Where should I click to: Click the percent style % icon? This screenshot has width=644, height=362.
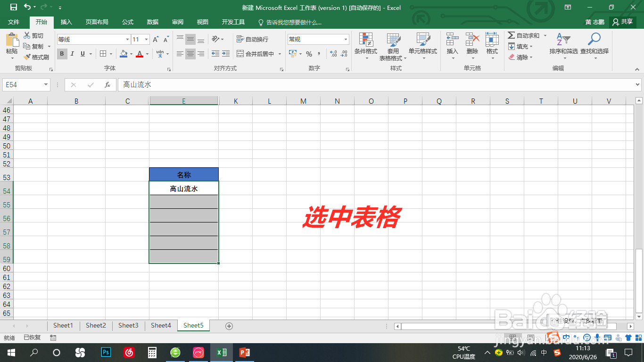pos(308,54)
